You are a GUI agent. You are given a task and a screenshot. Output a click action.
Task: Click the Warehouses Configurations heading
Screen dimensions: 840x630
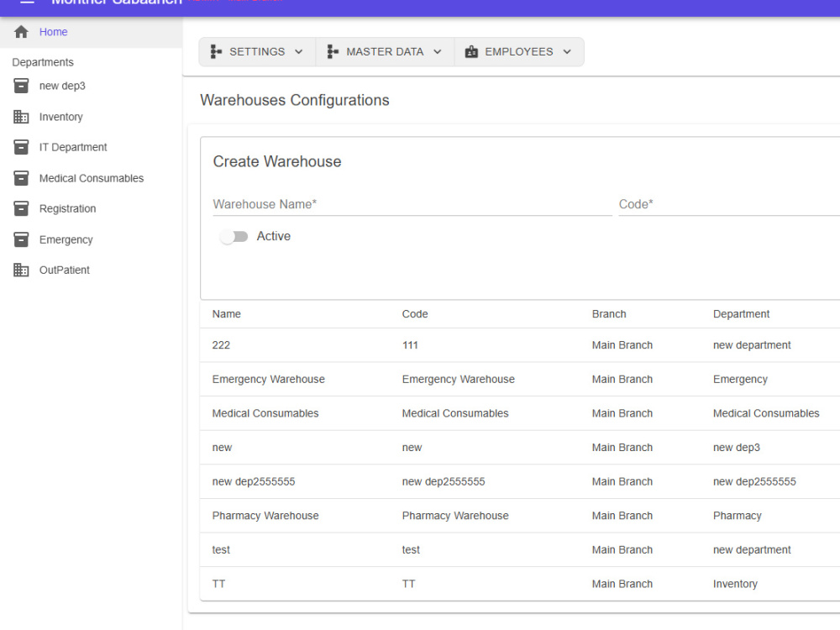[295, 100]
